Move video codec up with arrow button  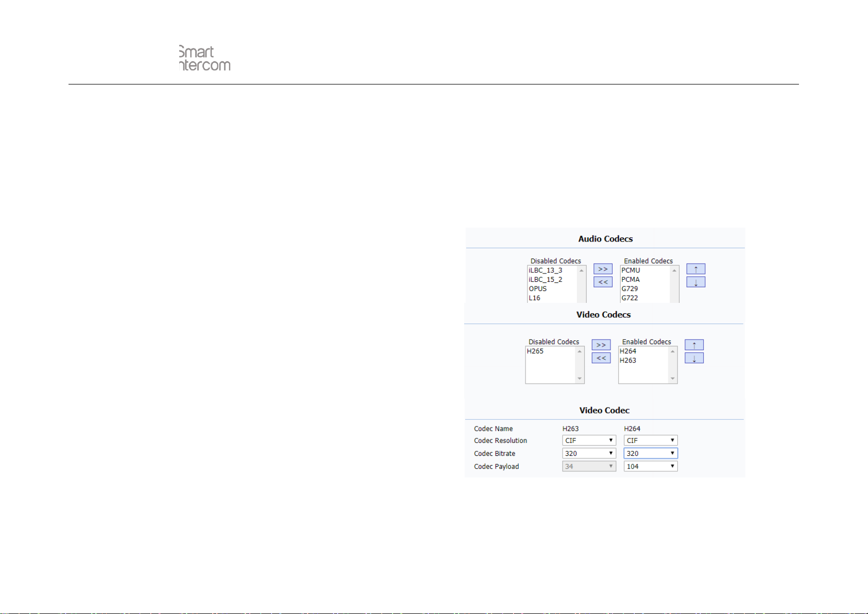[694, 345]
